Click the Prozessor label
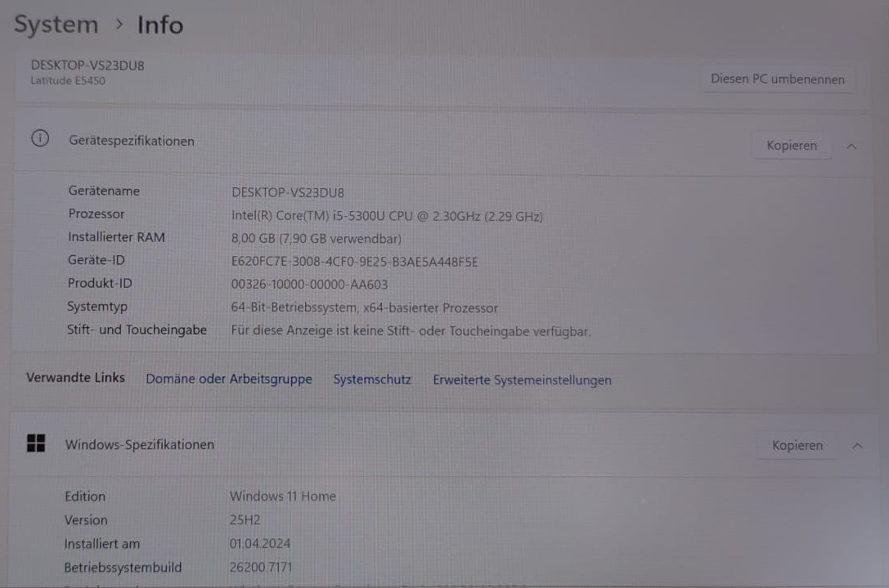889x588 pixels. click(97, 214)
